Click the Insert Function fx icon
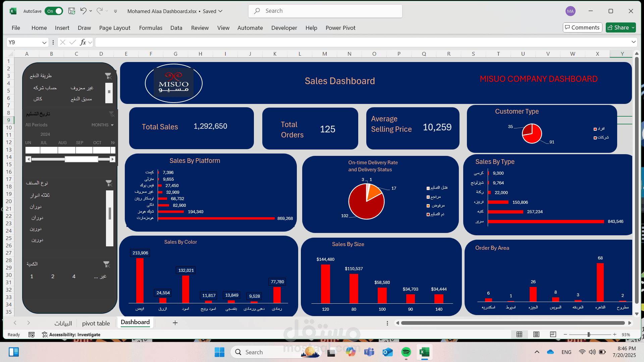 pyautogui.click(x=83, y=42)
